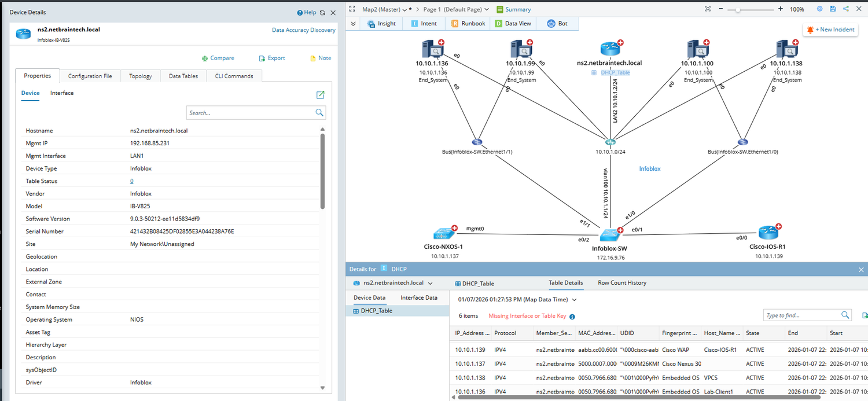Select the 10.10.1.138 end system node

coord(786,49)
